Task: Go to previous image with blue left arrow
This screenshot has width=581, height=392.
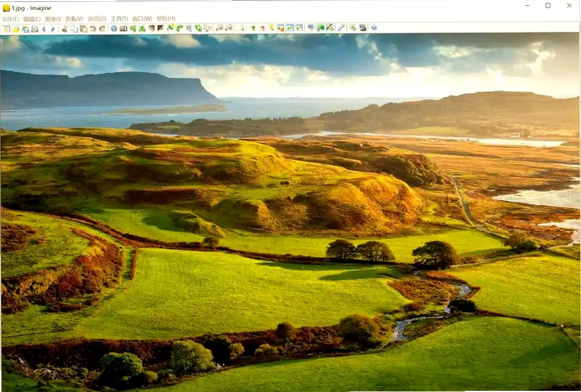Action: tap(44, 29)
